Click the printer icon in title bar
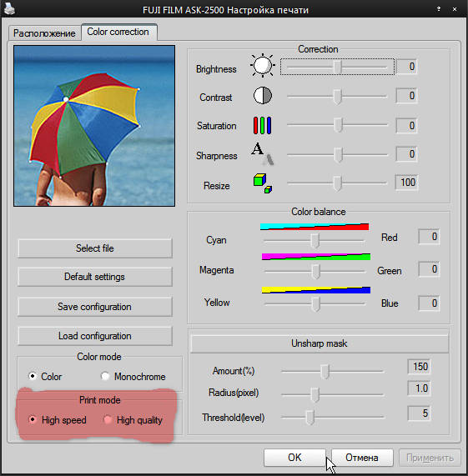Screen dimensions: 468x476 [x=9, y=8]
